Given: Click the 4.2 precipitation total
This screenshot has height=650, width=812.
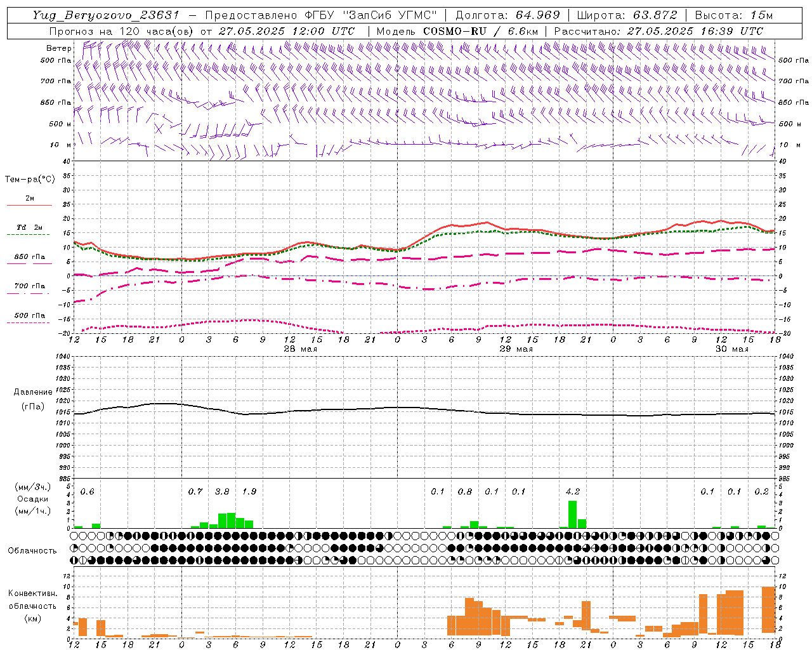Looking at the screenshot, I should click(572, 491).
